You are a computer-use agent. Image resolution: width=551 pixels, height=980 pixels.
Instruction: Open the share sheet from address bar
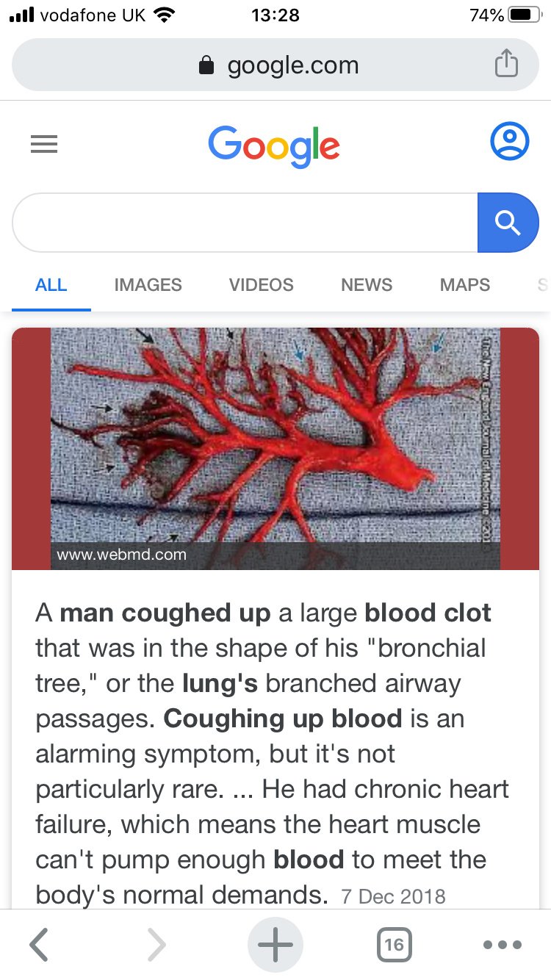click(x=506, y=65)
